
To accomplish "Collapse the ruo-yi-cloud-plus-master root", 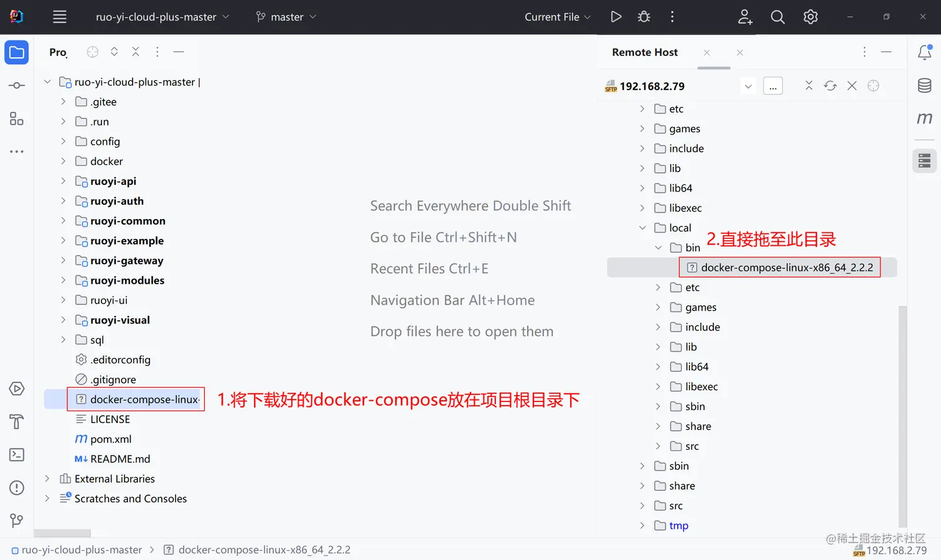I will (47, 82).
